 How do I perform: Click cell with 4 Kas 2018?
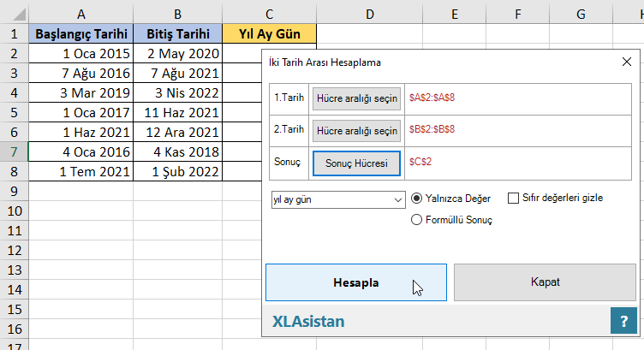178,151
